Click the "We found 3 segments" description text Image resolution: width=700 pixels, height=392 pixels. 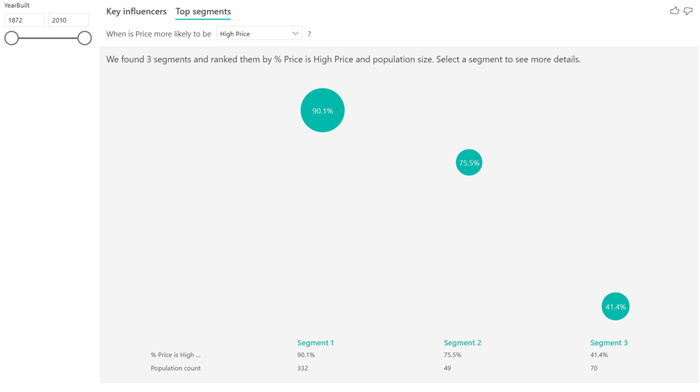tap(343, 59)
